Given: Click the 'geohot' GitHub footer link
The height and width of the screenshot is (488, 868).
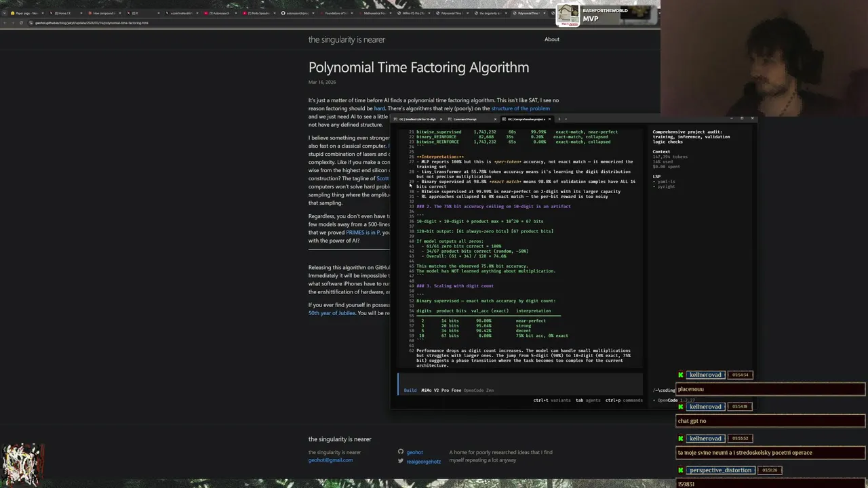Looking at the screenshot, I should 414,453.
